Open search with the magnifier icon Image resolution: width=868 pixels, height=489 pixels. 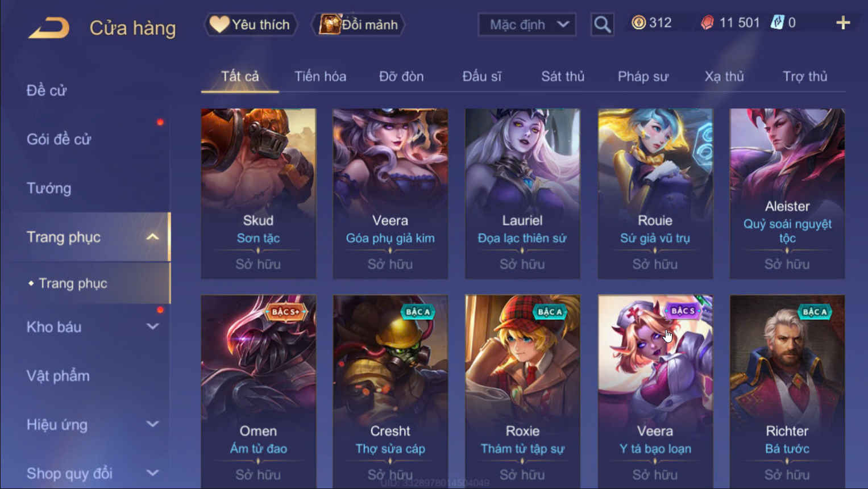[x=602, y=24]
